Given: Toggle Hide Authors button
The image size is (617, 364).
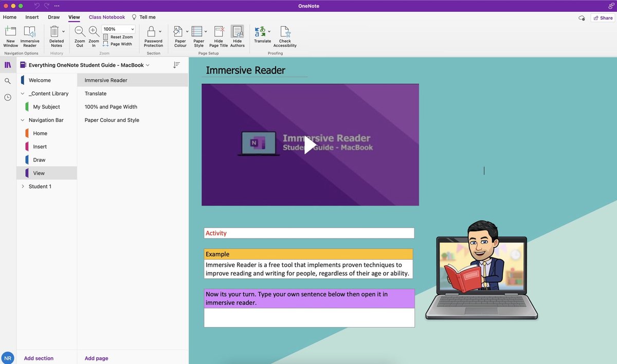Looking at the screenshot, I should (x=237, y=37).
